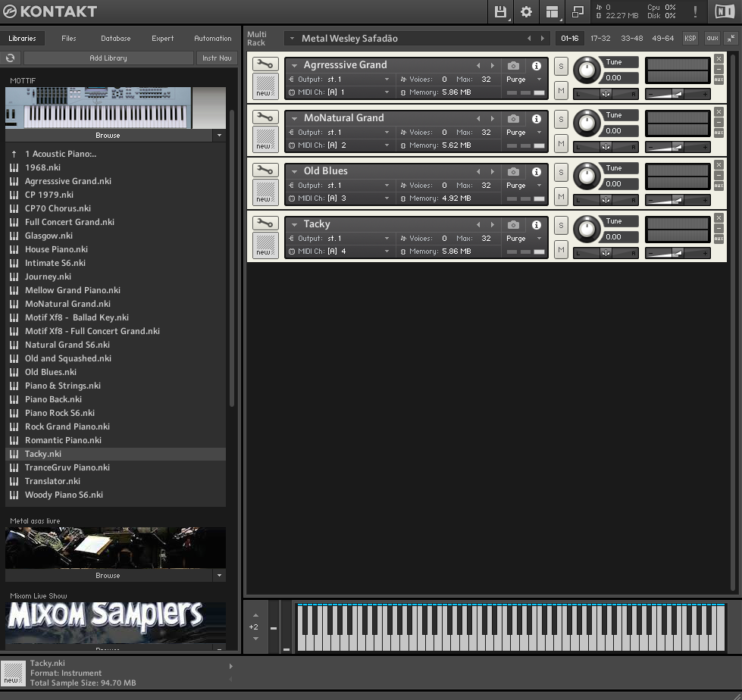Minimize the MoNatural Grand instrument header
742x700 pixels.
[x=719, y=123]
